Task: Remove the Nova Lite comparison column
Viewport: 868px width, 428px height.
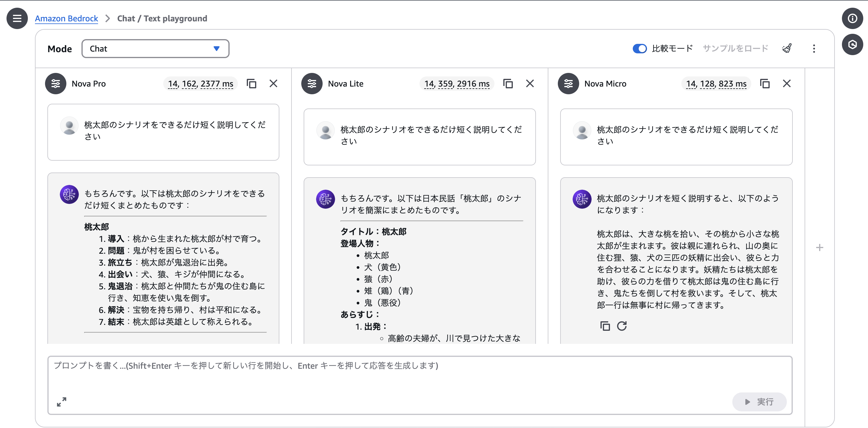Action: (x=530, y=83)
